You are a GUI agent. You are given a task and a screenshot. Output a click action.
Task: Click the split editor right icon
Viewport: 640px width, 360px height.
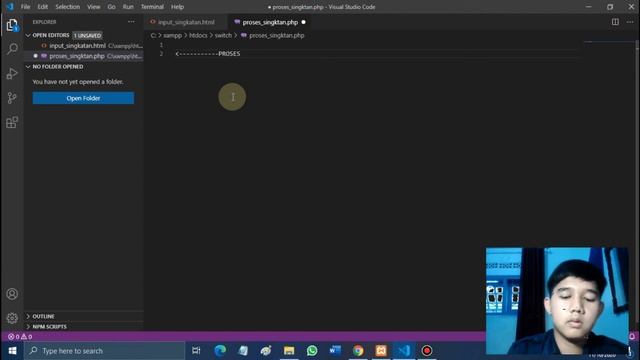coord(615,22)
